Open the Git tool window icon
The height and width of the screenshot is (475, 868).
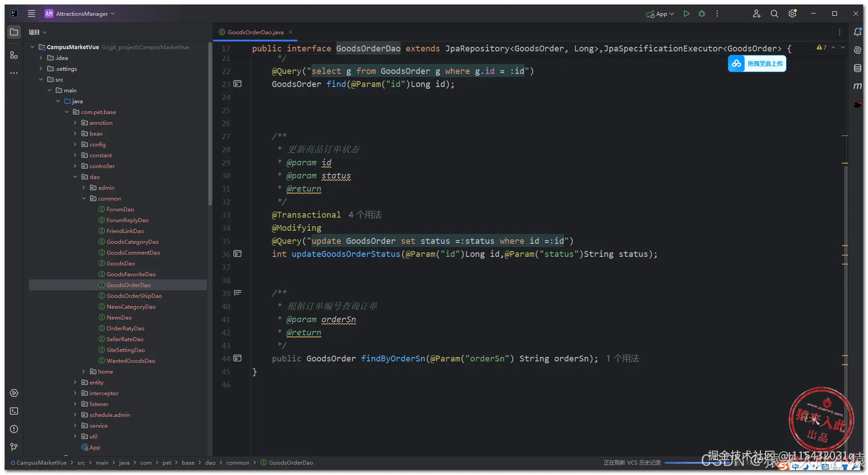pos(14,447)
